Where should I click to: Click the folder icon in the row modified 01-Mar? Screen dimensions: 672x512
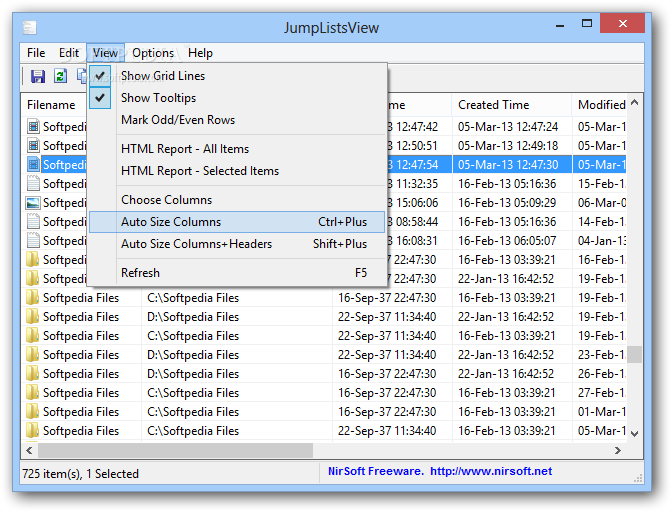click(x=33, y=411)
